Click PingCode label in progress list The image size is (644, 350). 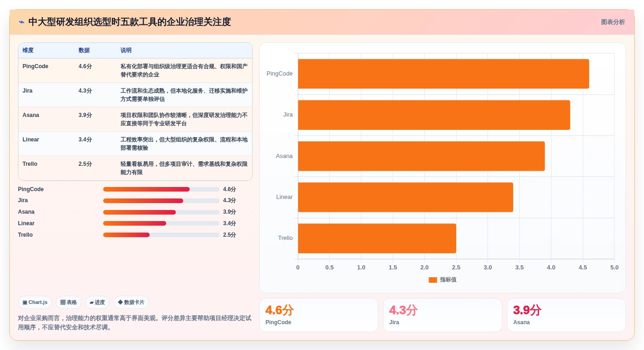click(x=31, y=189)
